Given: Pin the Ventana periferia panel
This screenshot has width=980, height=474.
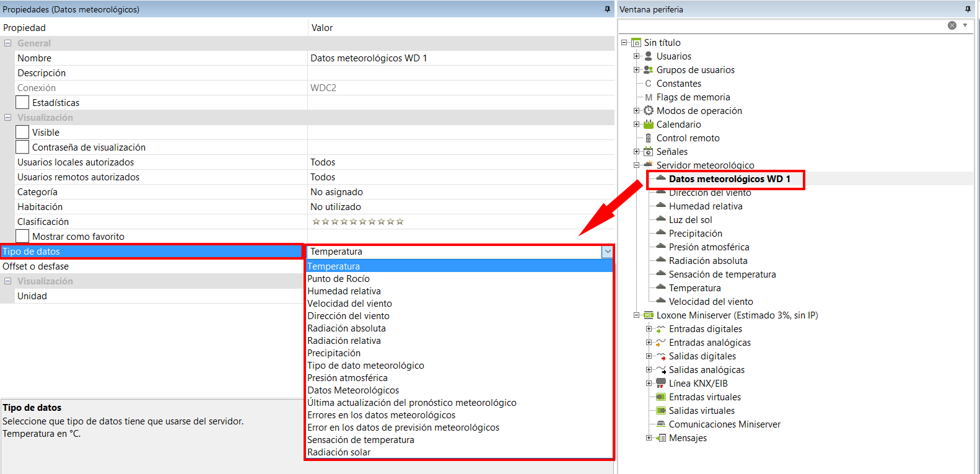Looking at the screenshot, I should pos(968,9).
